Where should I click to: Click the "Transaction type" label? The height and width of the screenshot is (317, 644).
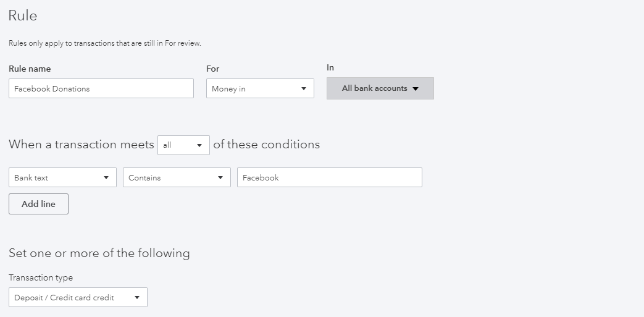coord(41,277)
